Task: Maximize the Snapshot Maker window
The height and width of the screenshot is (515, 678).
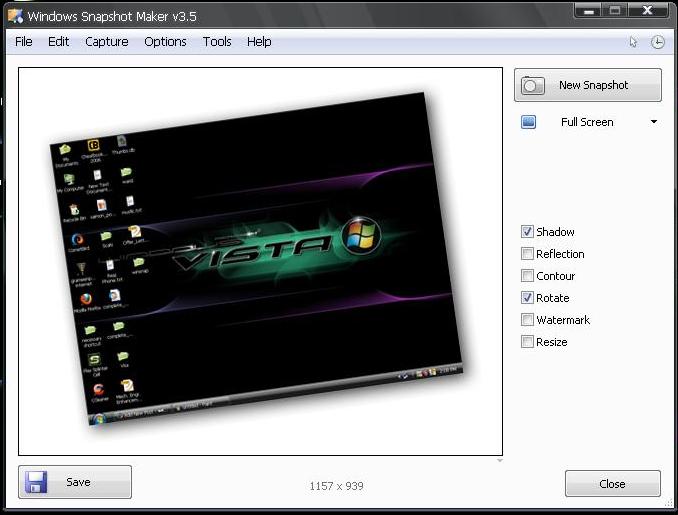Action: 615,11
